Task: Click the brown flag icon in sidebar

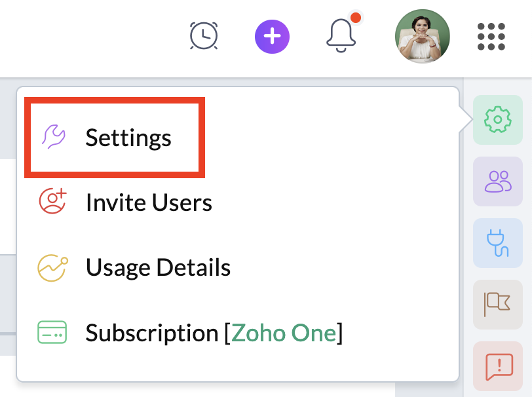Action: [x=497, y=304]
